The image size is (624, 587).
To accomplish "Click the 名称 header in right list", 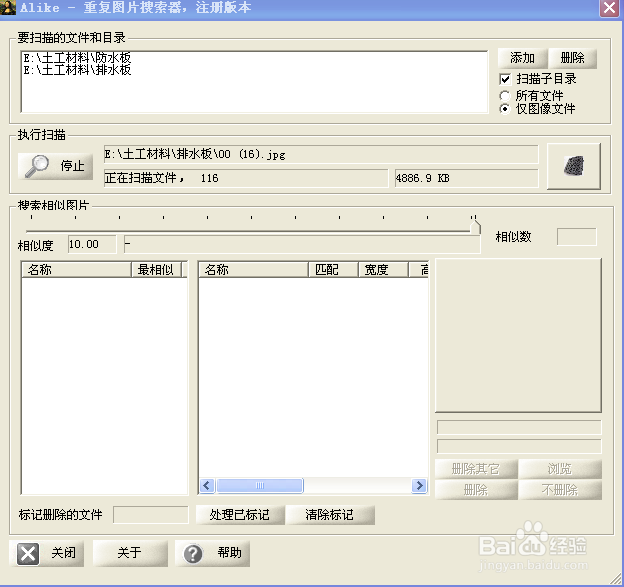I will 254,270.
